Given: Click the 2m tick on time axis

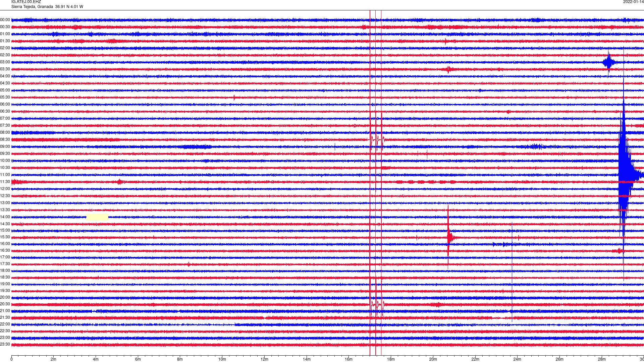Looking at the screenshot, I should (x=54, y=359).
